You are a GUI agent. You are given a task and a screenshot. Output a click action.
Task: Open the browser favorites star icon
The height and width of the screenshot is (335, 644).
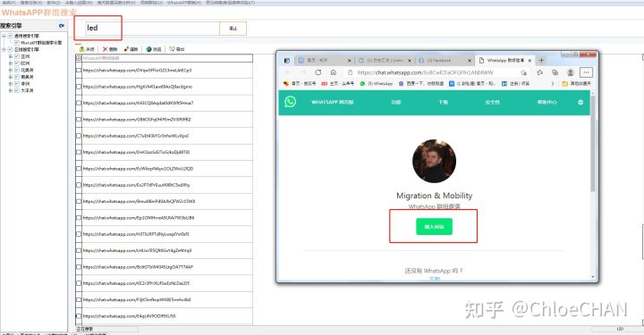(539, 72)
